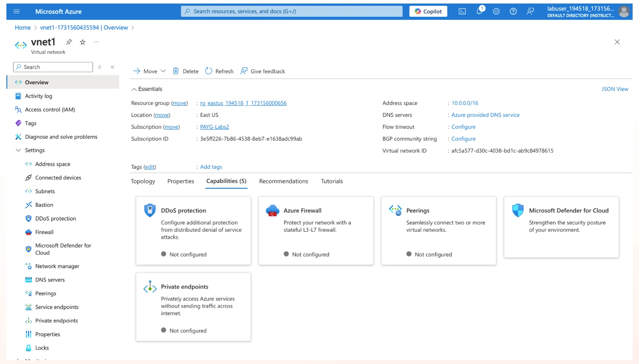Click the edit link next to Tags
The width and height of the screenshot is (639, 364).
tap(149, 167)
